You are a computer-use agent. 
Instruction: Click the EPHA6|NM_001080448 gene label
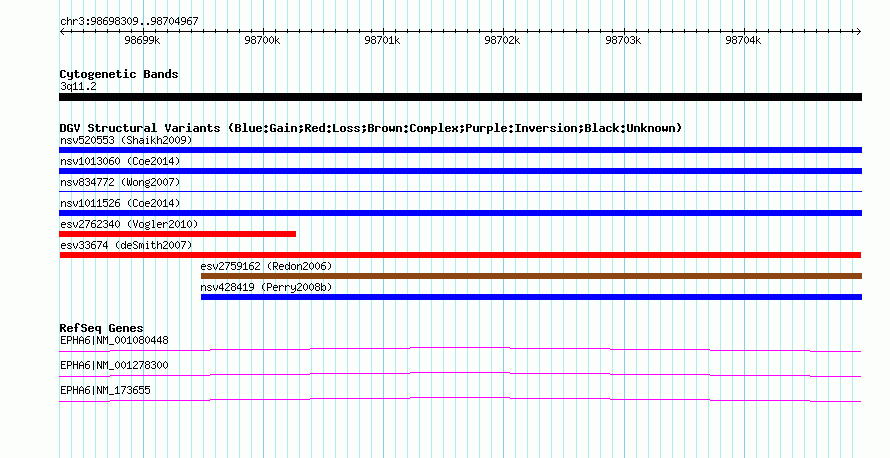pyautogui.click(x=114, y=341)
